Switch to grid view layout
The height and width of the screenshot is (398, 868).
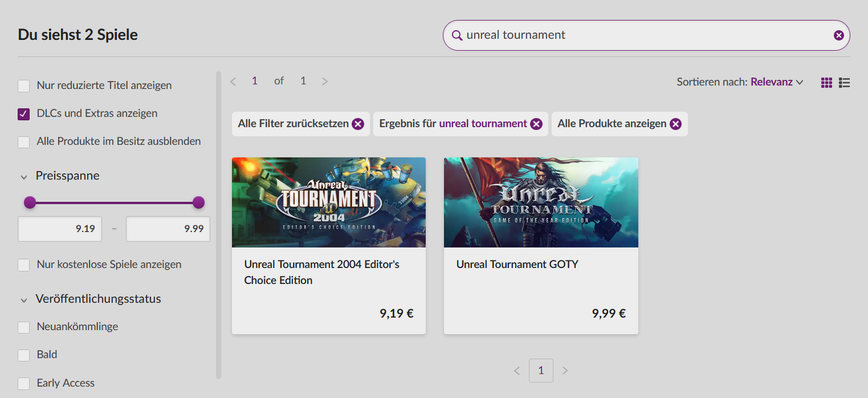(826, 82)
